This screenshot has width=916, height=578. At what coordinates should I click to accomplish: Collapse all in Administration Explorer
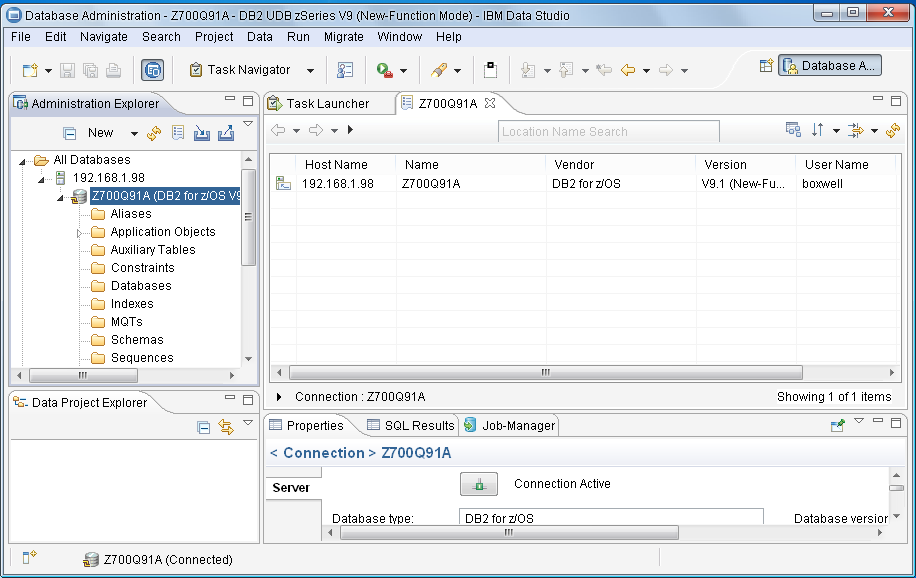[x=70, y=133]
